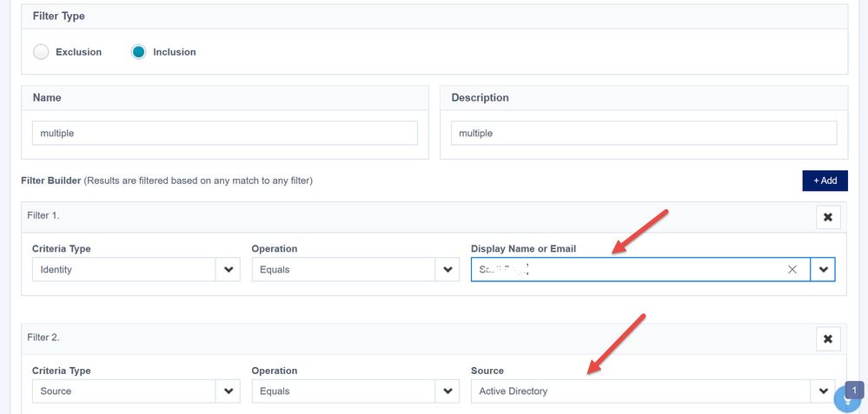The width and height of the screenshot is (868, 414).
Task: Select the Inclusion filter type
Action: [138, 52]
